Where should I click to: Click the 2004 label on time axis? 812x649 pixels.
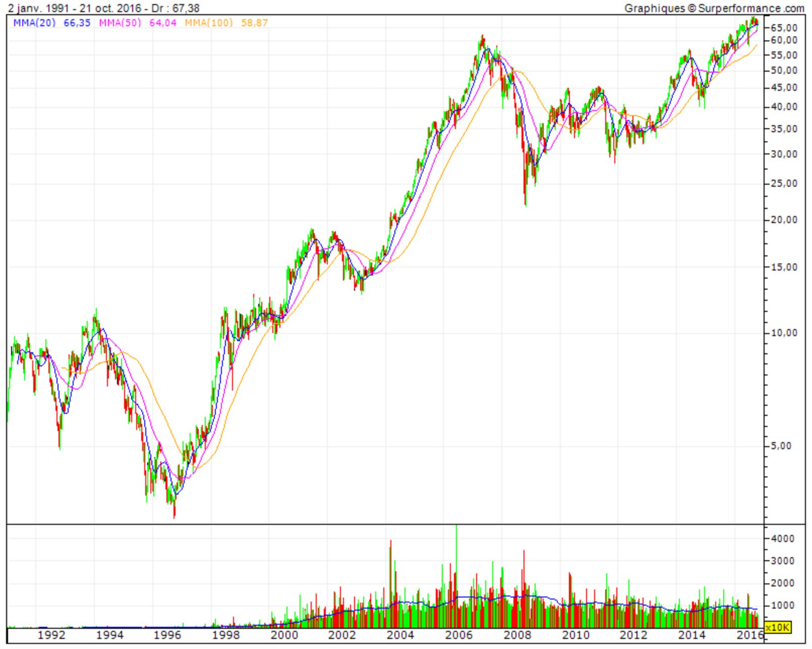[x=400, y=635]
